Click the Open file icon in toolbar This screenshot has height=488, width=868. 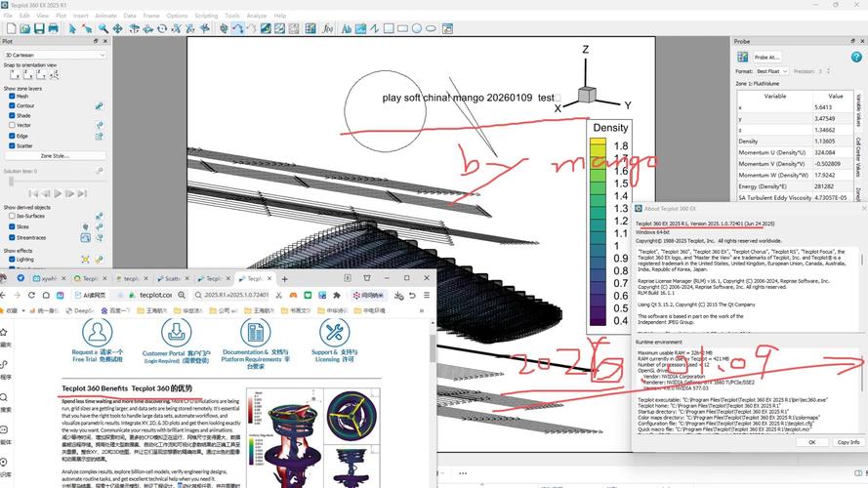(x=25, y=28)
